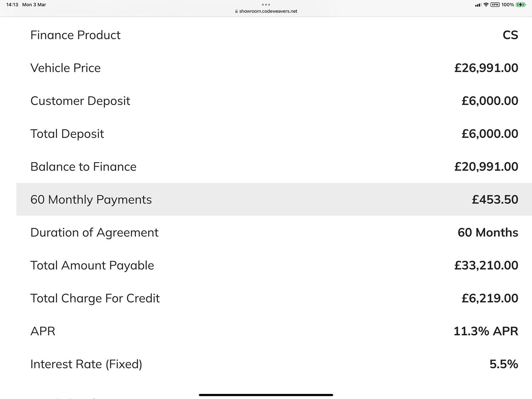
Task: Tap the 11.3% APR figure
Action: [486, 331]
